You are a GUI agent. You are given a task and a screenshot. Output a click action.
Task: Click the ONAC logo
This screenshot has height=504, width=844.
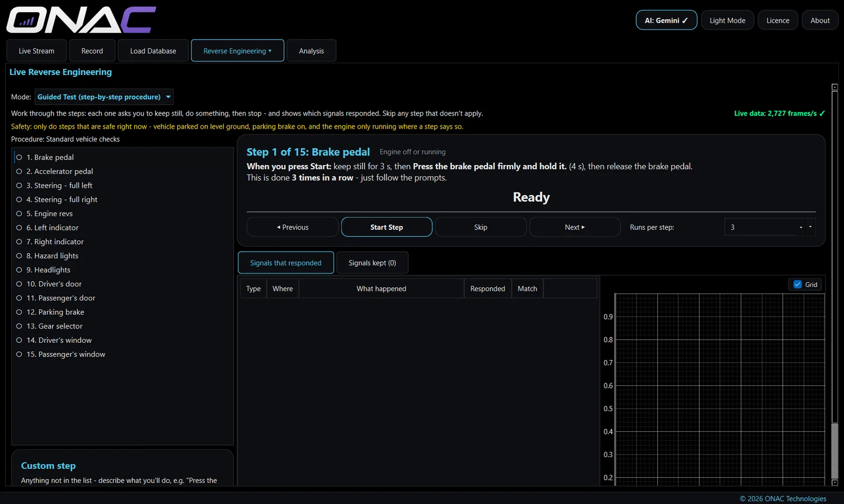tap(81, 20)
